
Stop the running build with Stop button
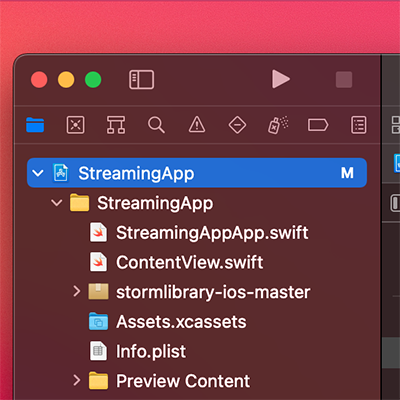point(344,80)
